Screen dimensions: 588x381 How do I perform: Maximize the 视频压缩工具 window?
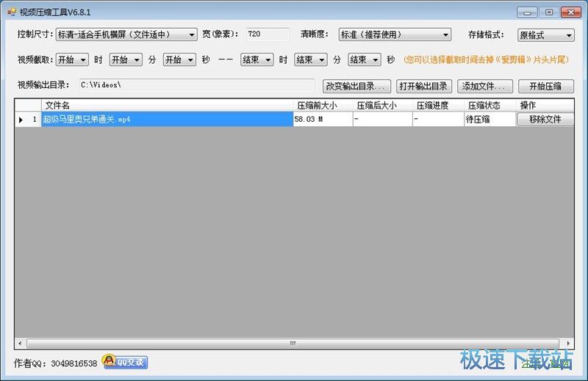(x=549, y=12)
